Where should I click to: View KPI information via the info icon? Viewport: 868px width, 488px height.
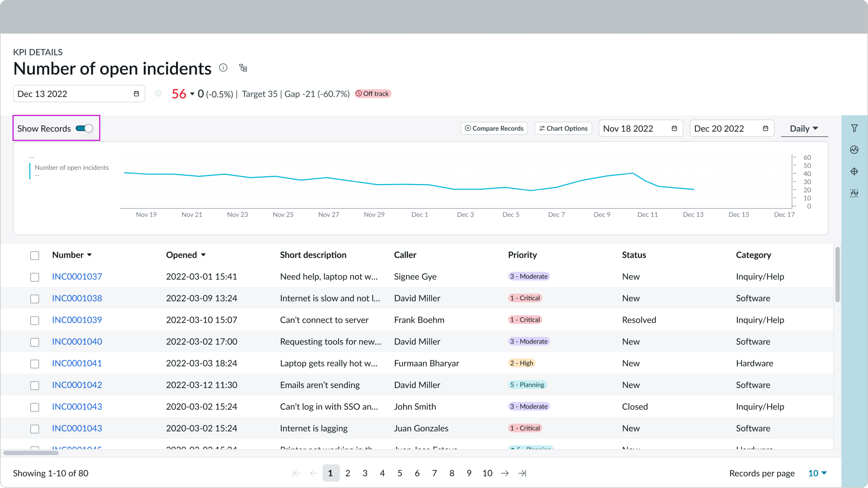pyautogui.click(x=223, y=68)
